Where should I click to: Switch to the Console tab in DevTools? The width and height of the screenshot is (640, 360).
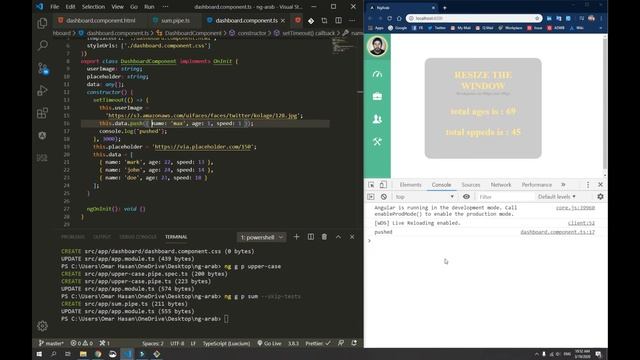coord(441,185)
